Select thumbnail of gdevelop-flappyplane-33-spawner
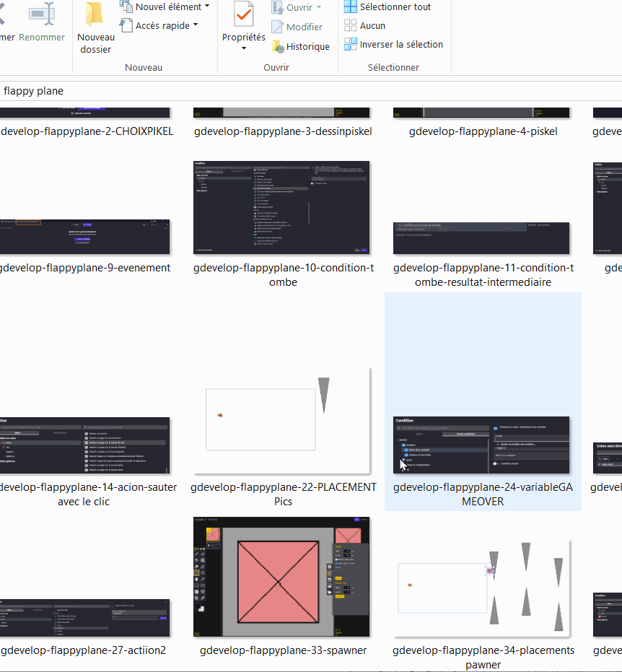622x672 pixels. 281,577
